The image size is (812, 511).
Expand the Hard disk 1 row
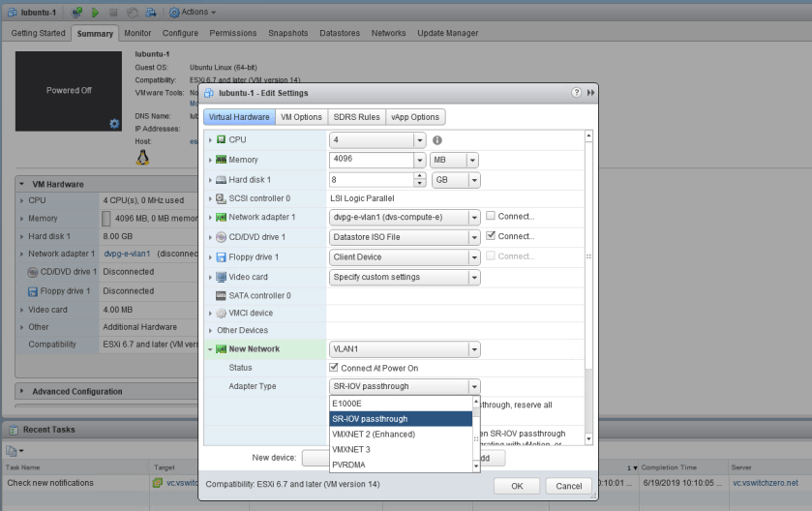pyautogui.click(x=210, y=179)
